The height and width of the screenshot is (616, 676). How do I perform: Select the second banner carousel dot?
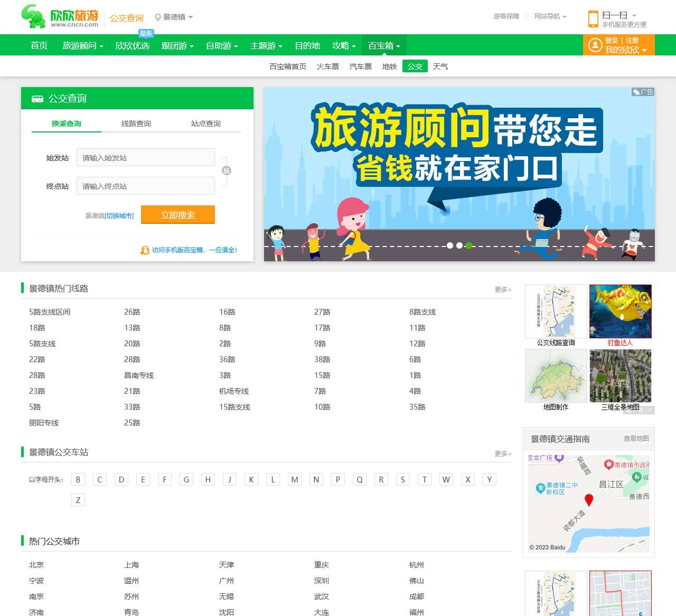459,245
